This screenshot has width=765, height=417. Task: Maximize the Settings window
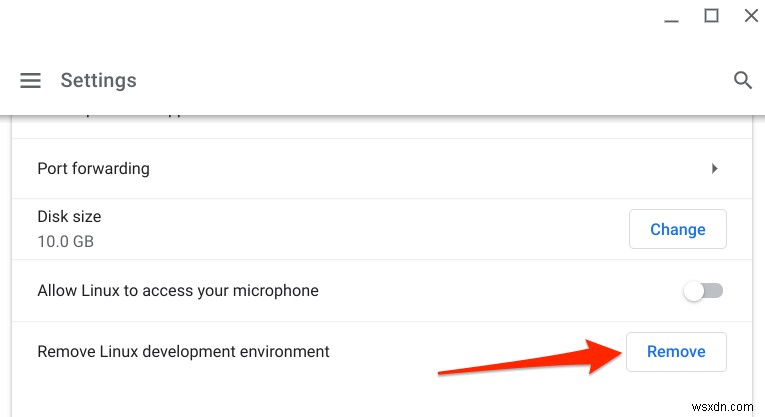pyautogui.click(x=711, y=15)
